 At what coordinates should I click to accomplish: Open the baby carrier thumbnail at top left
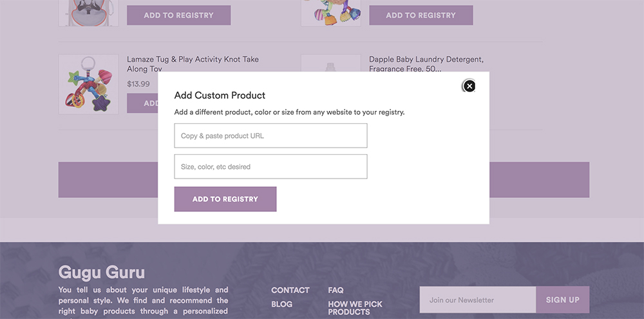pyautogui.click(x=88, y=13)
